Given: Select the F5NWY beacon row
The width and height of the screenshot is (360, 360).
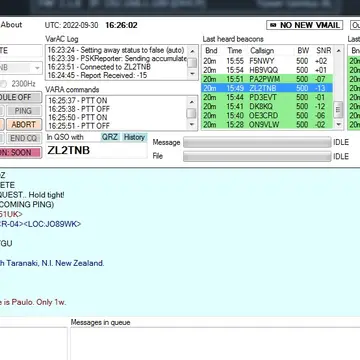Looking at the screenshot, I should [267, 61].
